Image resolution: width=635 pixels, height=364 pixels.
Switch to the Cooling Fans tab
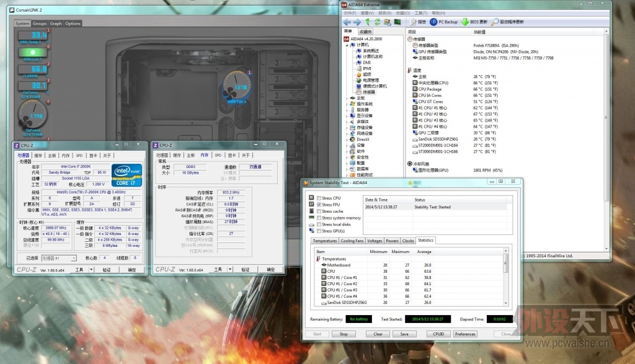(352, 241)
